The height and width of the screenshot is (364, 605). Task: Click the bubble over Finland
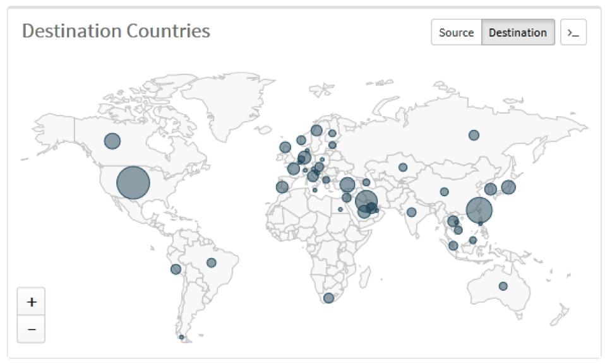click(x=332, y=133)
